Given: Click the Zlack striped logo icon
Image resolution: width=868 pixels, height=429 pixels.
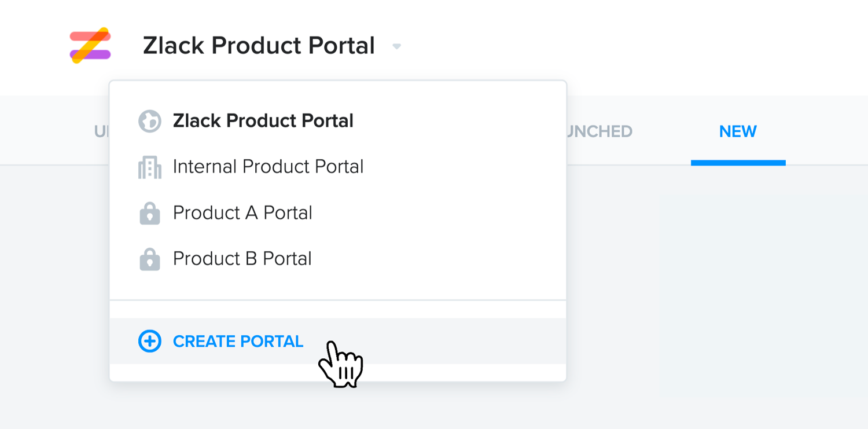Looking at the screenshot, I should tap(90, 45).
